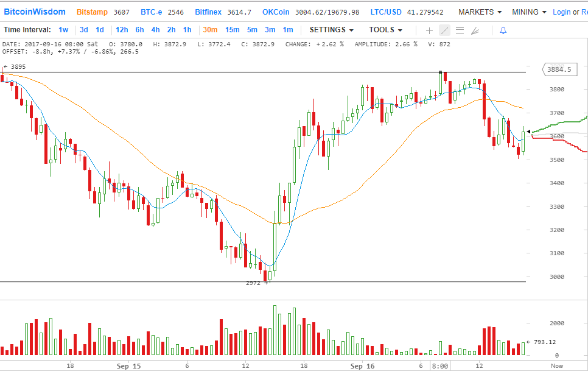The height and width of the screenshot is (374, 588).
Task: Select the 30m interval tab
Action: pyautogui.click(x=210, y=30)
